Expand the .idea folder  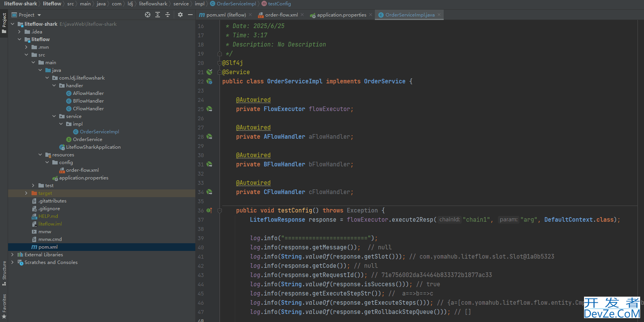20,32
